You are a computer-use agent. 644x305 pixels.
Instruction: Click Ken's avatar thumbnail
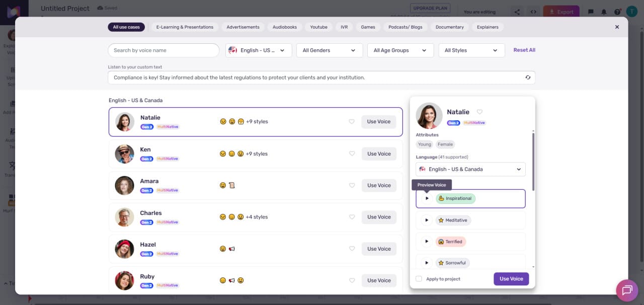coord(124,154)
